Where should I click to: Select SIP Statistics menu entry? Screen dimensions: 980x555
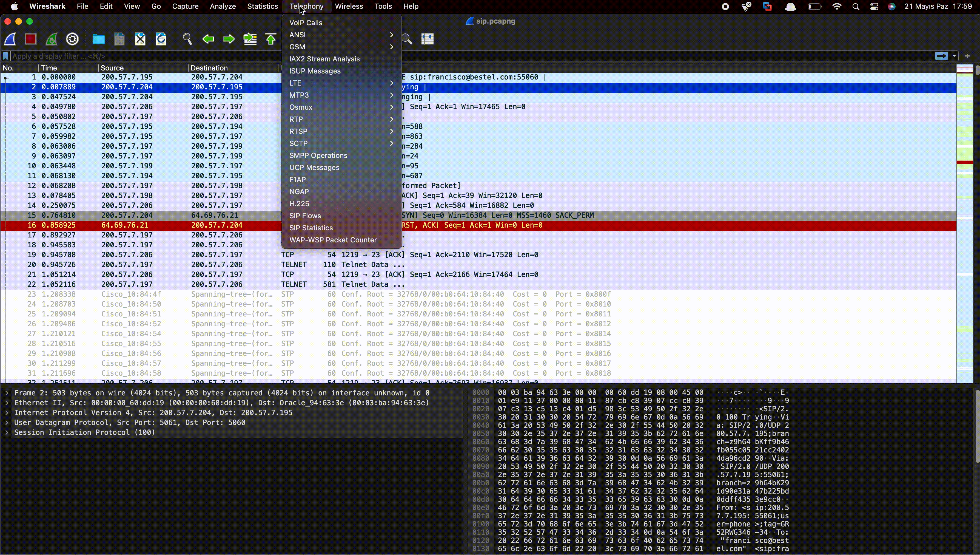tap(342, 228)
